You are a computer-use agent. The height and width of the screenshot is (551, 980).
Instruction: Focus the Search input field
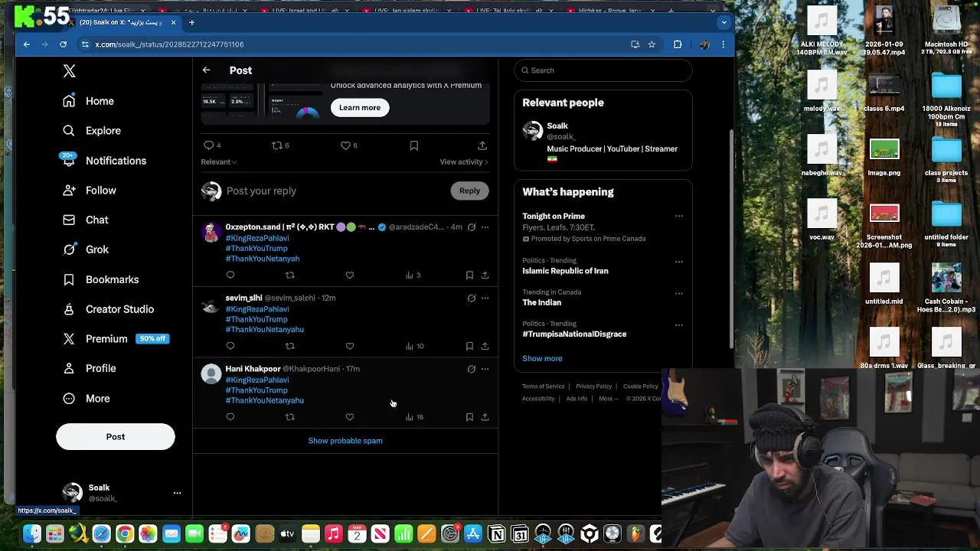coord(603,70)
